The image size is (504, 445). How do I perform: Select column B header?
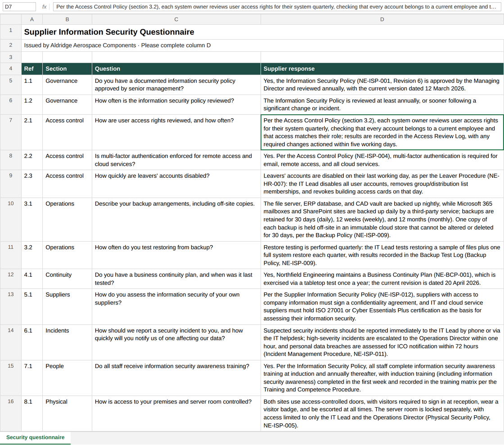[x=67, y=19]
